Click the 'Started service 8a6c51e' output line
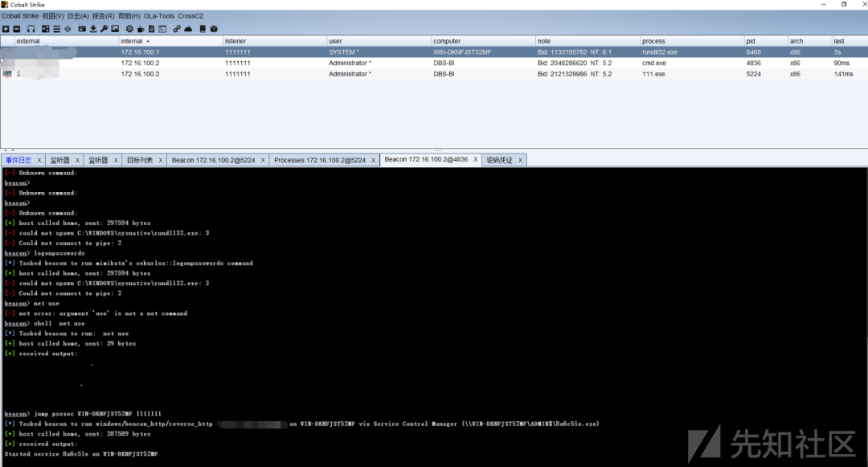This screenshot has width=868, height=467. [81, 453]
